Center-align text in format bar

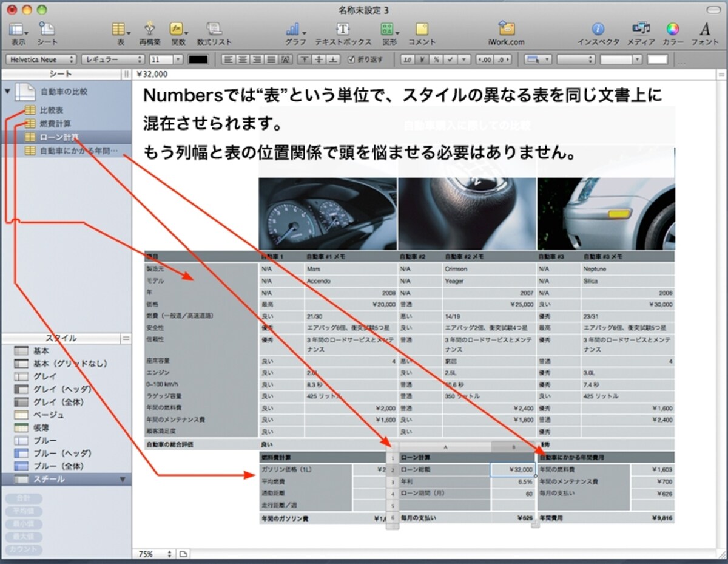tap(242, 59)
